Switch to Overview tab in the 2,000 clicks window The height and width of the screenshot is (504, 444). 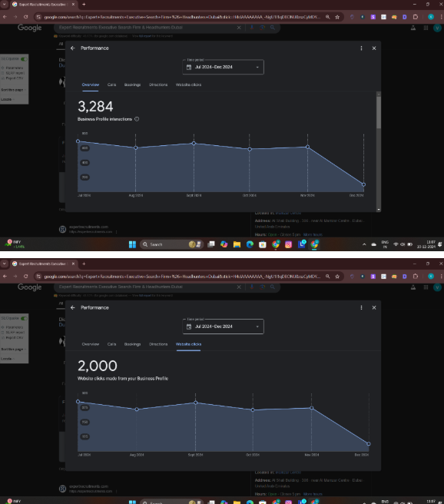pos(91,344)
